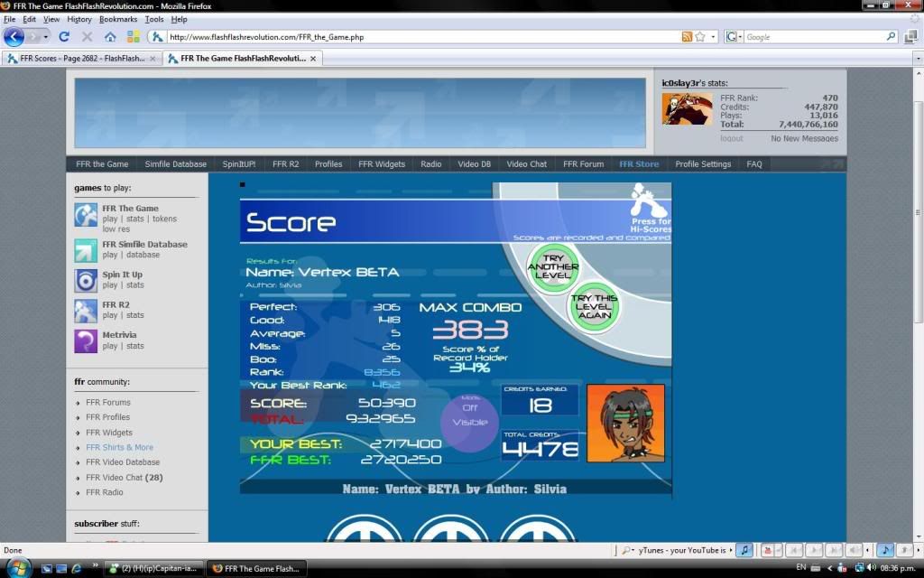
Task: Open the FFR Forum navigation link
Action: pos(583,164)
